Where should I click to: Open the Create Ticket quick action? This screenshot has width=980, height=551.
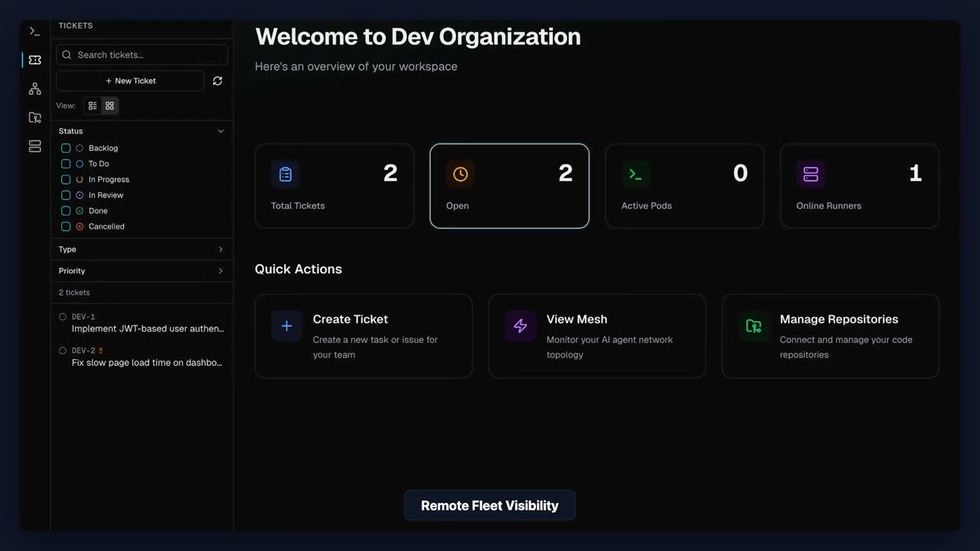[x=364, y=336]
